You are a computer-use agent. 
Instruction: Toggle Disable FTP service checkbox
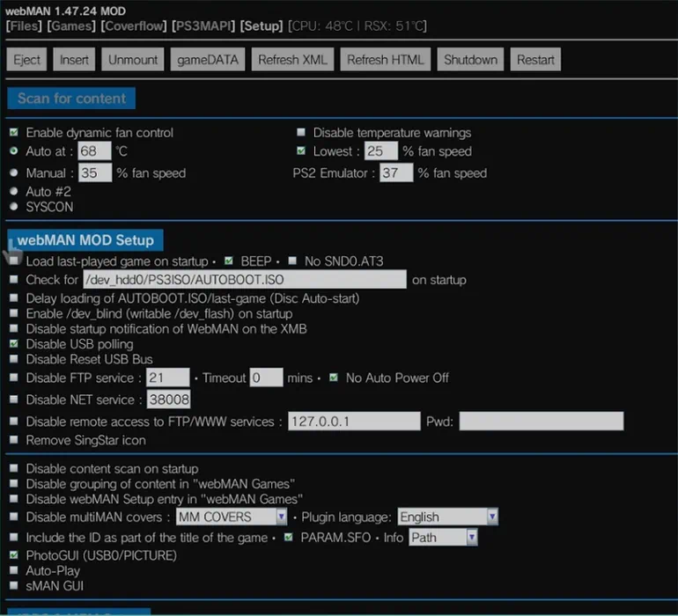(x=14, y=378)
